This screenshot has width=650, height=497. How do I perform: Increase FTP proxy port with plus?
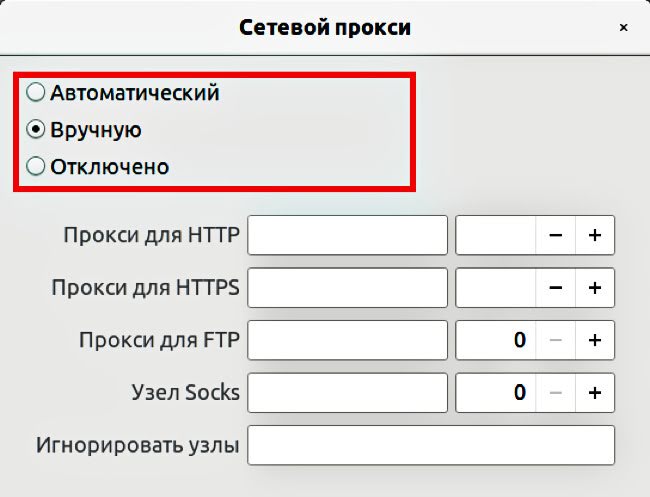[x=595, y=340]
